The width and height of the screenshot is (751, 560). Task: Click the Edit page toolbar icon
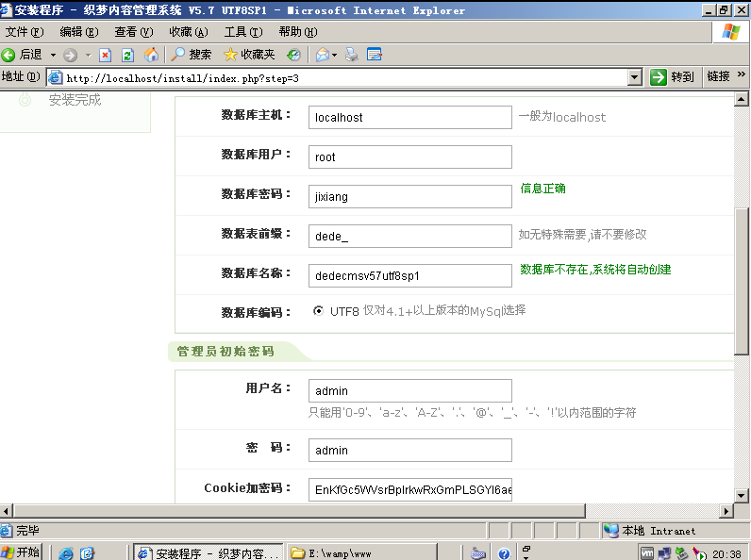(374, 55)
